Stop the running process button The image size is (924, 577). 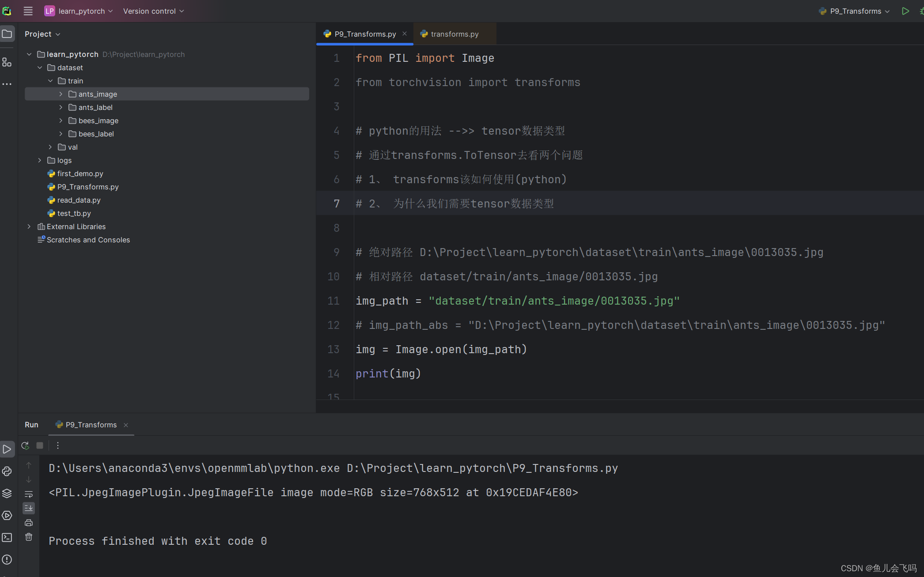(x=40, y=445)
